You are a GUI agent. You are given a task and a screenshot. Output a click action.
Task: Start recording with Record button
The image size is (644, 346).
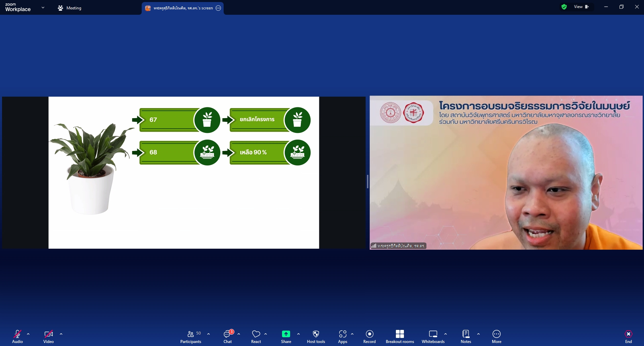point(369,337)
